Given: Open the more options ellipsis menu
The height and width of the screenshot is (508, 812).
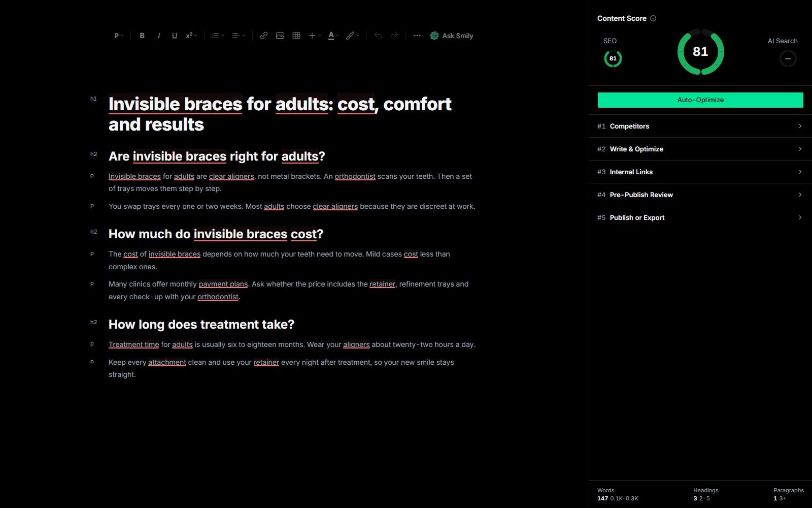Looking at the screenshot, I should coord(417,36).
